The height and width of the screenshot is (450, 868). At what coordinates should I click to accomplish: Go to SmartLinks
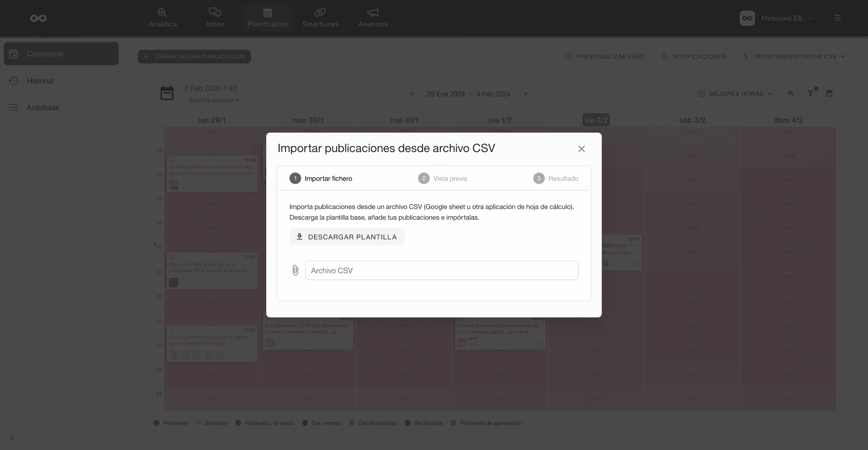[320, 18]
